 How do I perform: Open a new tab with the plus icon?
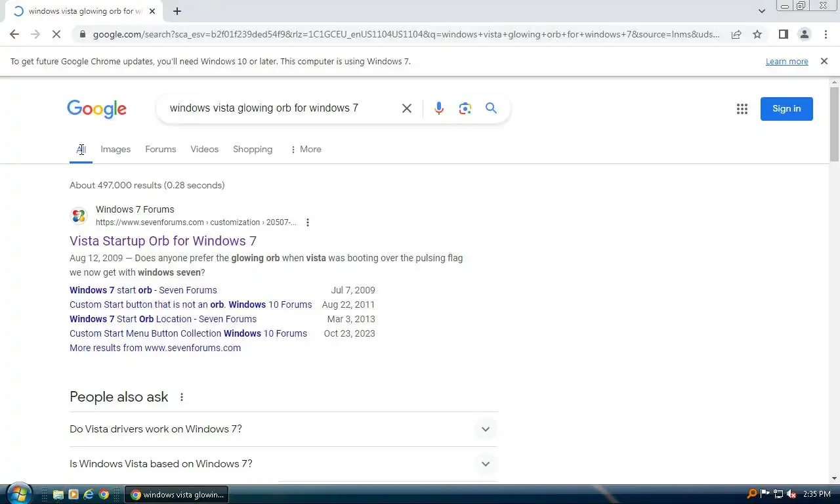[x=177, y=11]
